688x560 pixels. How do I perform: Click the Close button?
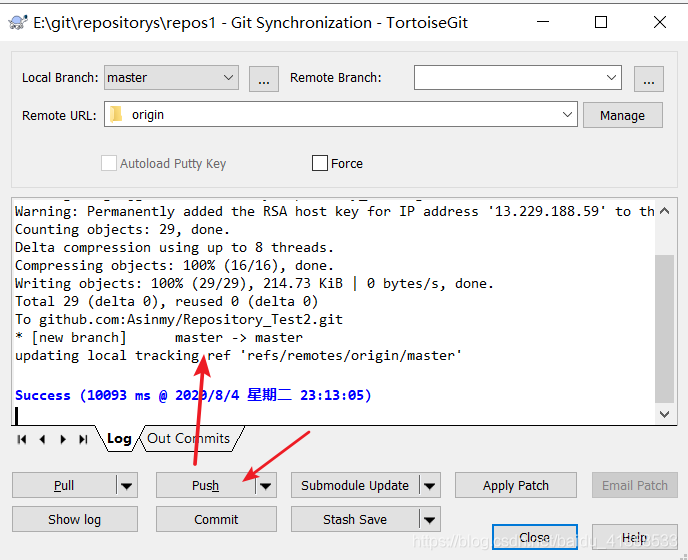tap(534, 537)
